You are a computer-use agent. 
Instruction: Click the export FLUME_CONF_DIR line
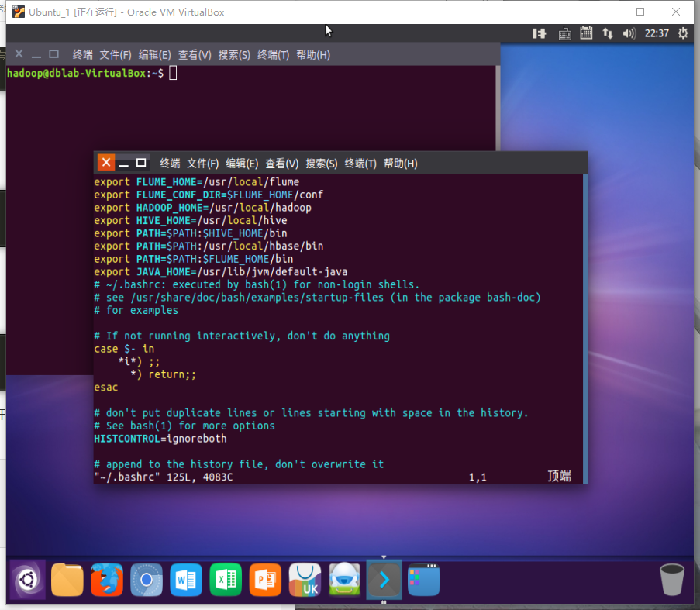209,195
